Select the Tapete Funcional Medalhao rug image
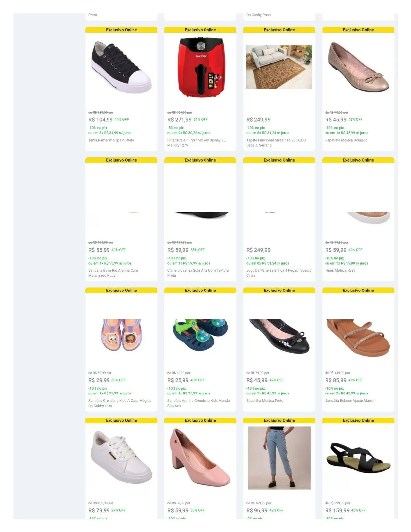The image size is (411, 532). point(279,67)
